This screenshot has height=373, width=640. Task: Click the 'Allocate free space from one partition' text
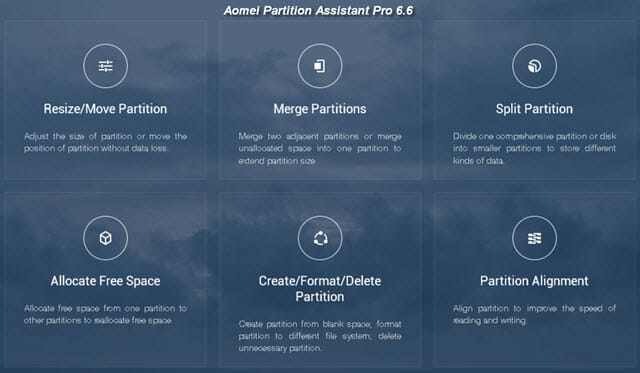click(x=105, y=314)
